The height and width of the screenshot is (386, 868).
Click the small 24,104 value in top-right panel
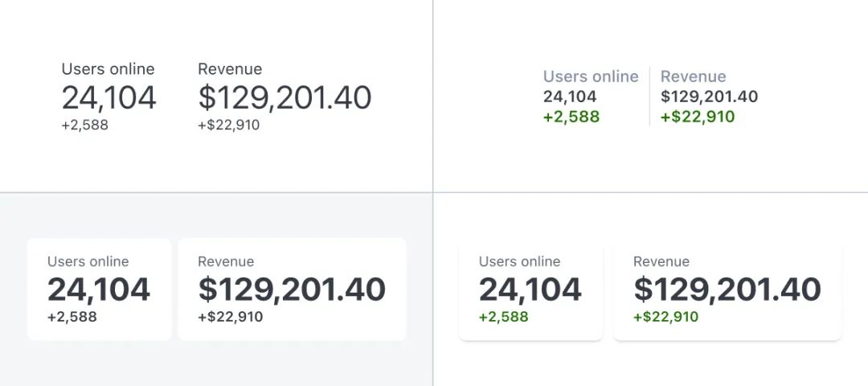tap(570, 96)
